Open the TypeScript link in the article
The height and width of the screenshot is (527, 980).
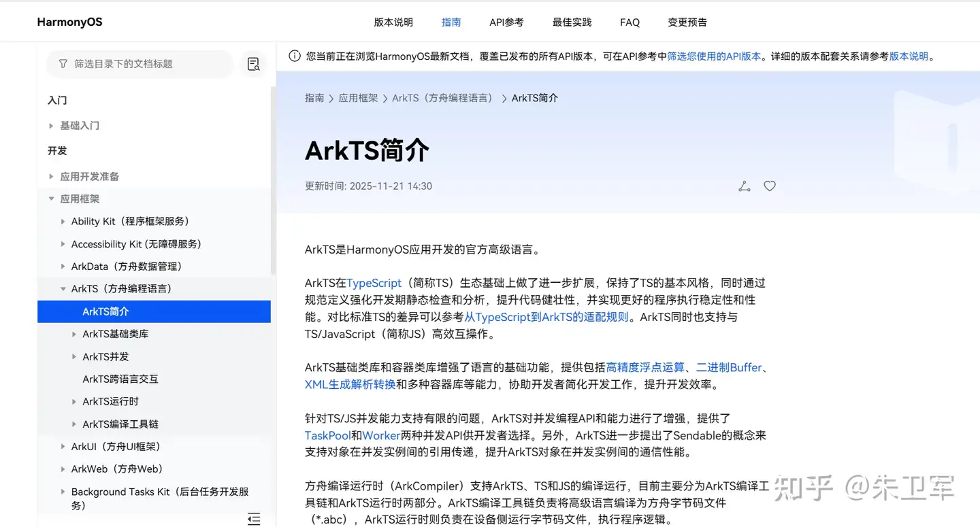click(374, 283)
